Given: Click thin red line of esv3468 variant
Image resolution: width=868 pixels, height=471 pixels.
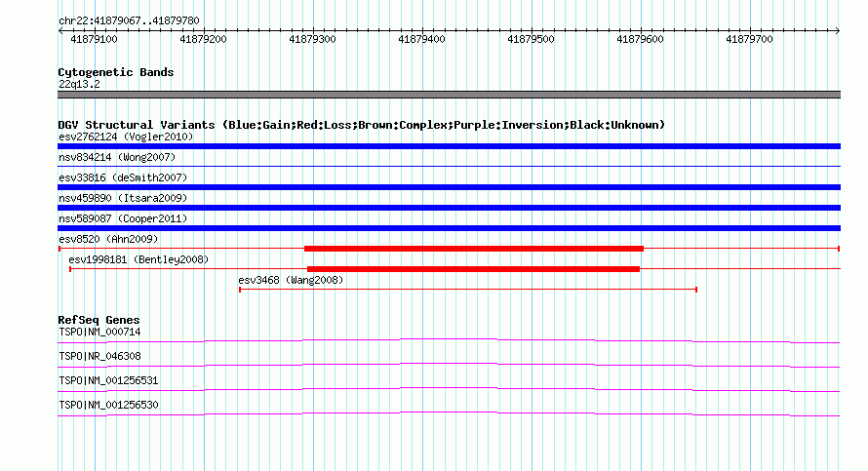Looking at the screenshot, I should coord(468,290).
